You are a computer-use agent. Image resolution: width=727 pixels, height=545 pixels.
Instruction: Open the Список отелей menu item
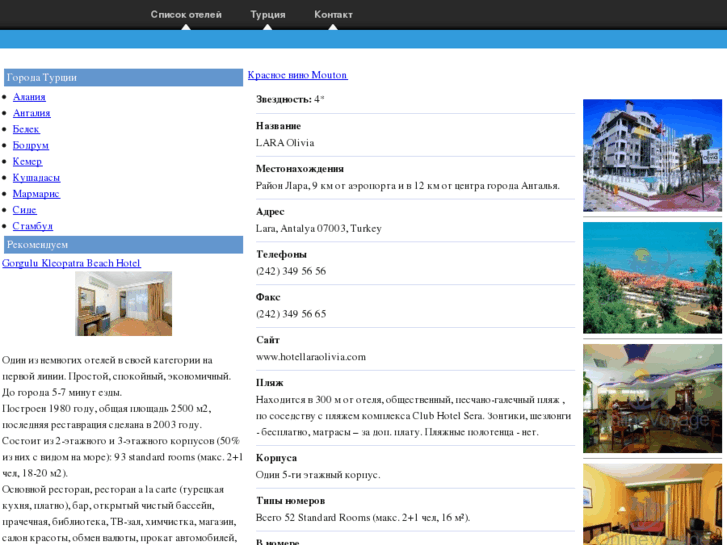click(x=186, y=15)
